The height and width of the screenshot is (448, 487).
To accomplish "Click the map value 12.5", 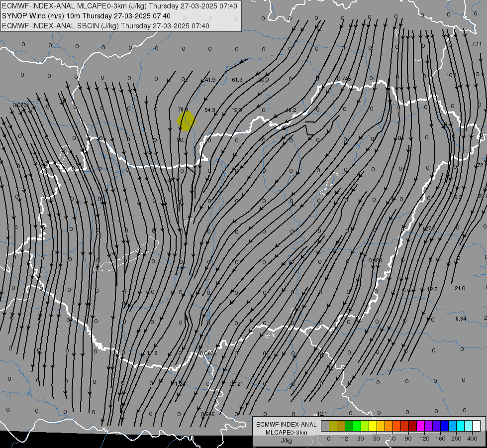I will click(432, 289).
